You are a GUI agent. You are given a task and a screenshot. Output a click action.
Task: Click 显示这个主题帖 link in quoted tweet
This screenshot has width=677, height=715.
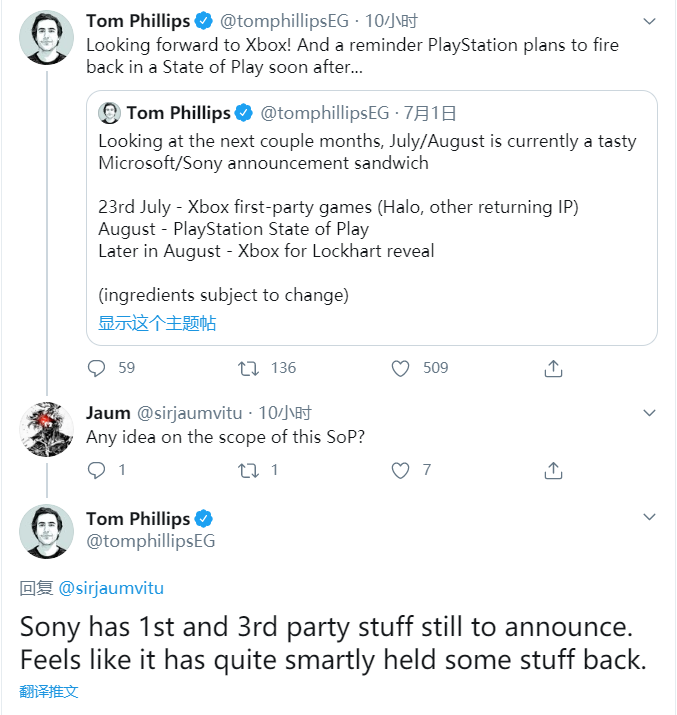point(157,323)
